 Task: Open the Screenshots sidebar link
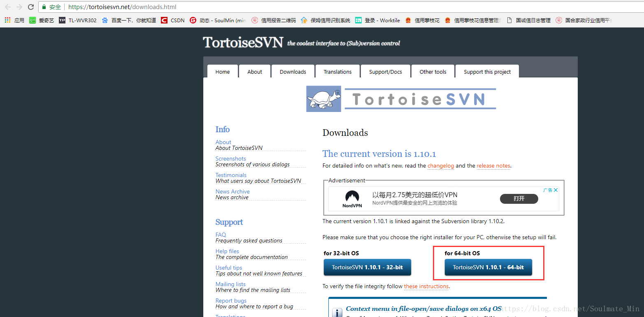point(231,158)
